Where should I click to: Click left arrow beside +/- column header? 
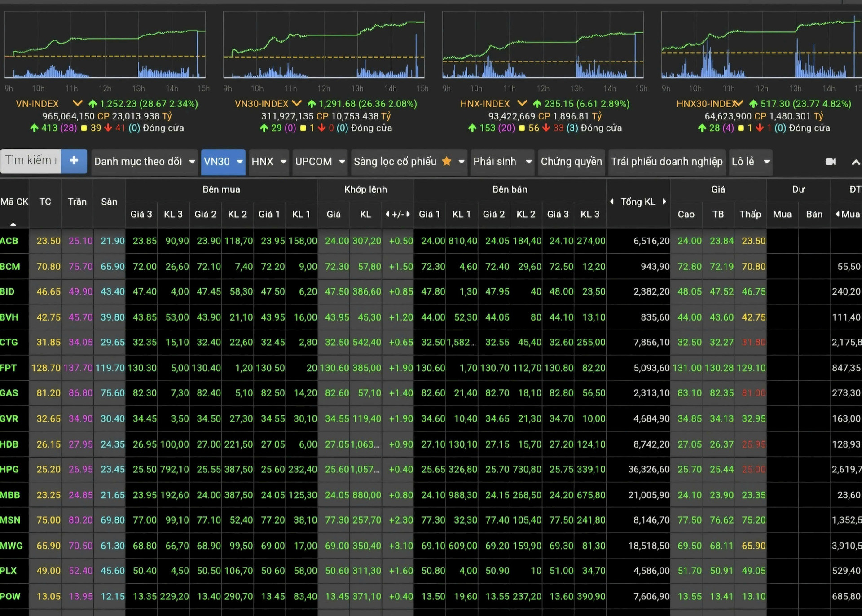coord(387,214)
